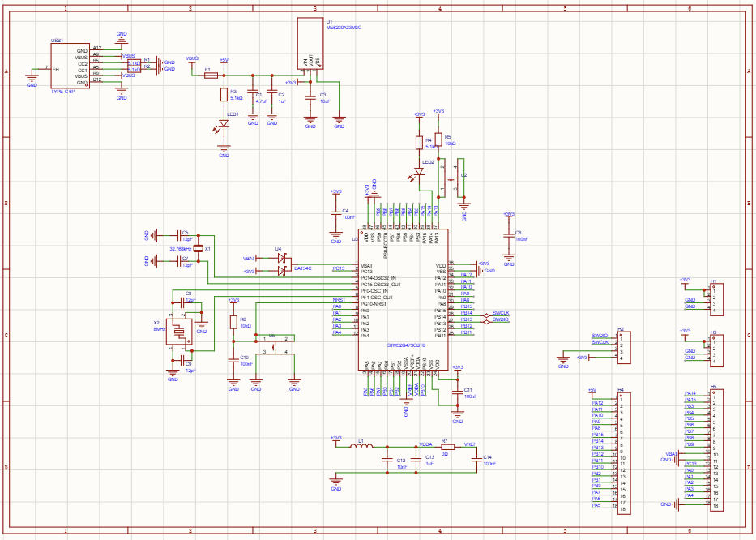756x540 pixels.
Task: Select capacitor C3 10uF
Action: 310,96
